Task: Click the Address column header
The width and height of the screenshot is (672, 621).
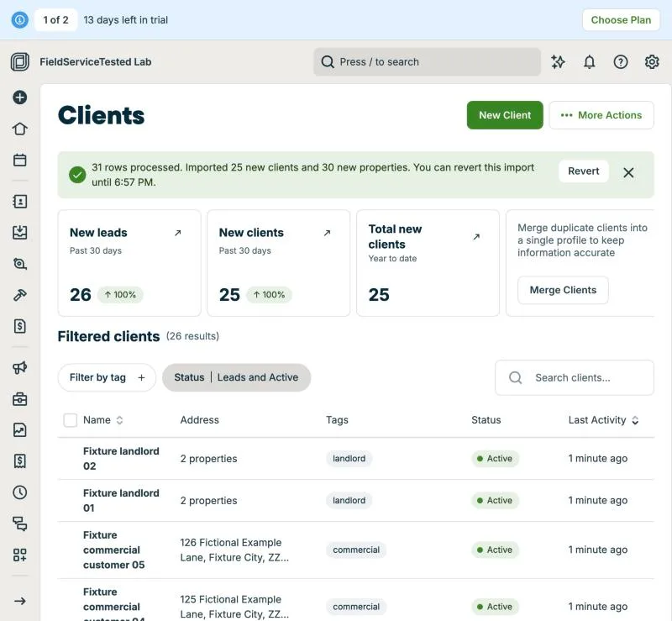Action: pos(199,420)
